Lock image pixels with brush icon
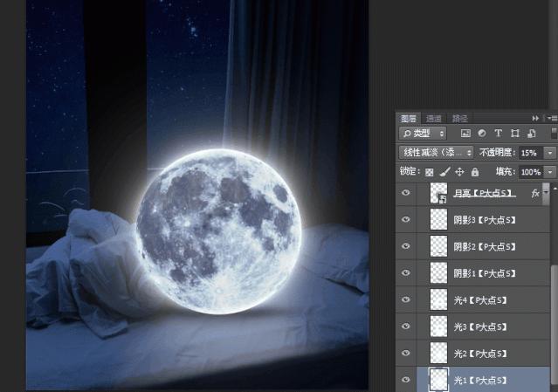The width and height of the screenshot is (558, 392). (444, 173)
